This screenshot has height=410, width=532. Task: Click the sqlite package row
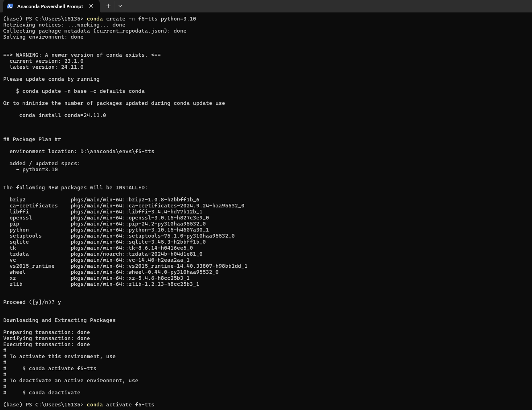point(108,242)
